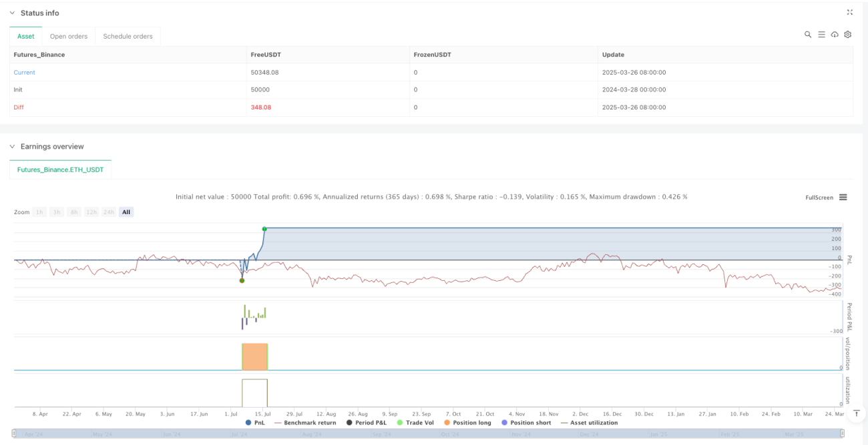The width and height of the screenshot is (868, 445).
Task: Collapse the Earnings overview section
Action: pos(12,146)
